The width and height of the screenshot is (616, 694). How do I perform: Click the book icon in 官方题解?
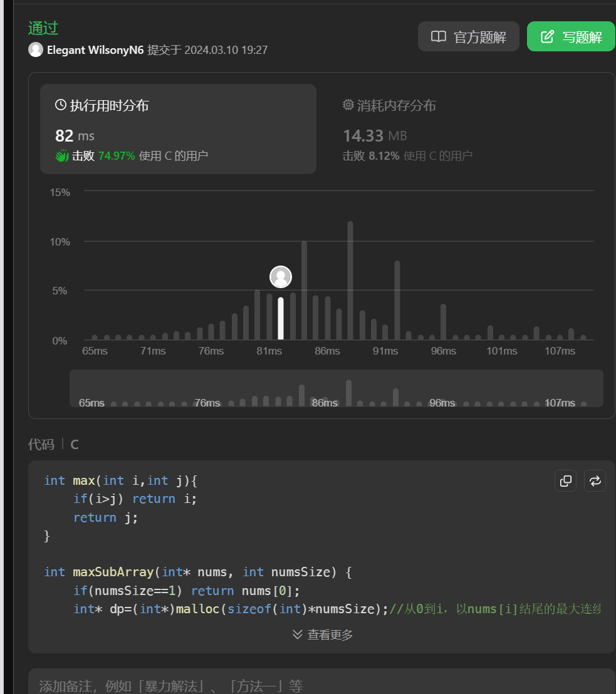click(439, 37)
